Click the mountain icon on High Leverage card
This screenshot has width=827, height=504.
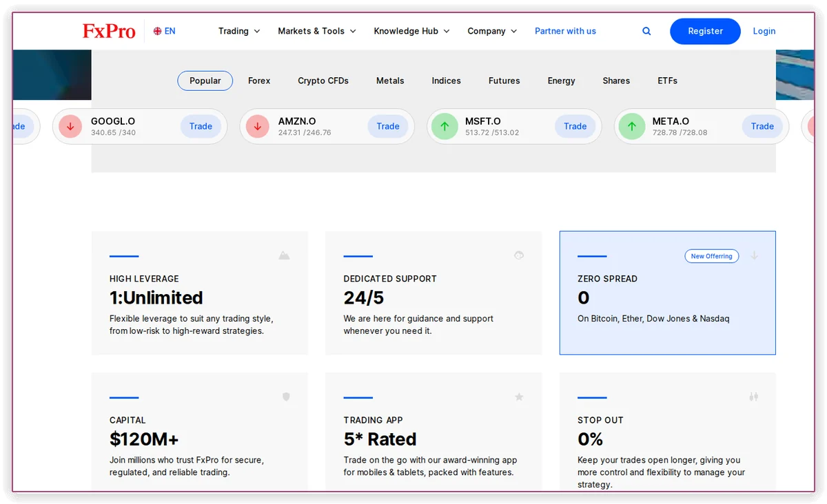[284, 255]
